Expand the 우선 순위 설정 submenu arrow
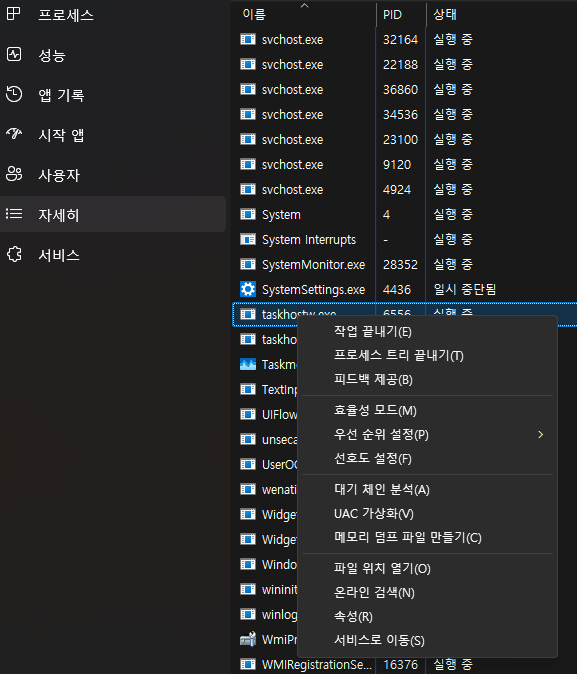Screen dimensions: 577x674 [x=540, y=435]
